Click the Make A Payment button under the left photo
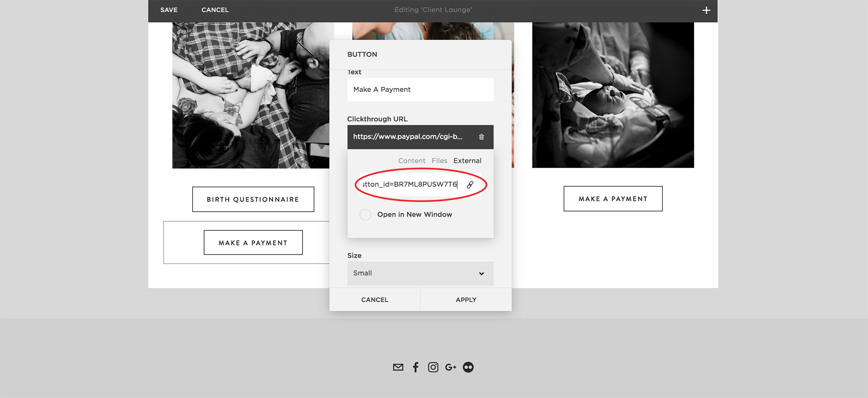The width and height of the screenshot is (868, 398). point(253,243)
